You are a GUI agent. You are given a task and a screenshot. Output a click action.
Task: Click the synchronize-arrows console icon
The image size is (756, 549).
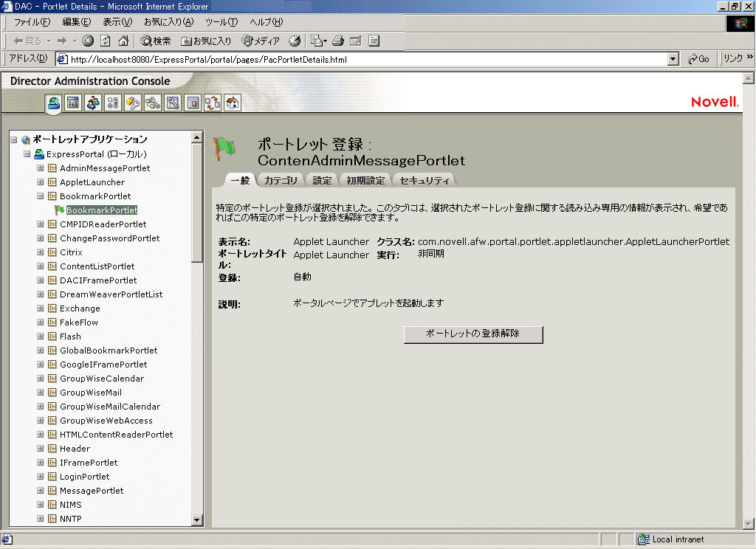[x=213, y=103]
